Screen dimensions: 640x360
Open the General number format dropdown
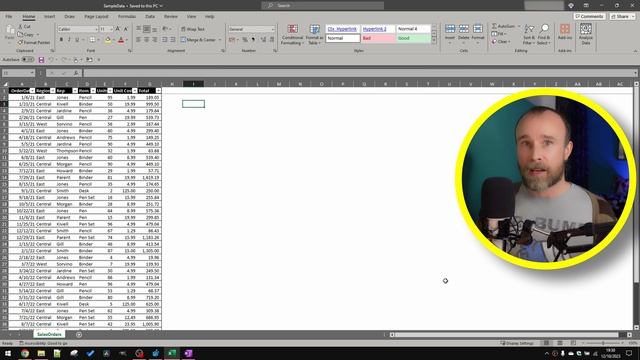tap(273, 29)
